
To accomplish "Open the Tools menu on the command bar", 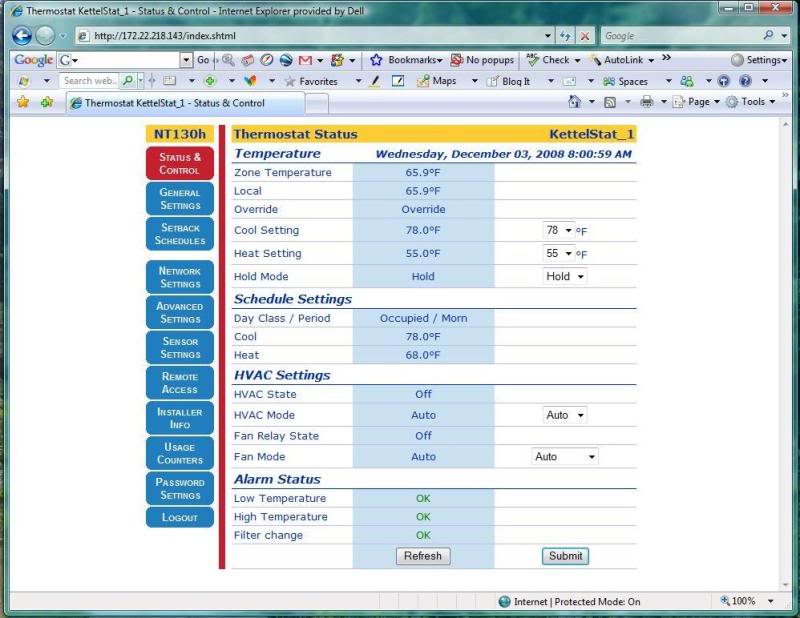I will point(752,102).
